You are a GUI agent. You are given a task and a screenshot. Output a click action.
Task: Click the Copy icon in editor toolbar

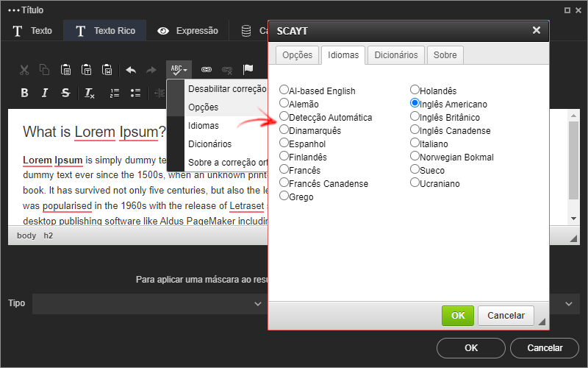pos(45,70)
